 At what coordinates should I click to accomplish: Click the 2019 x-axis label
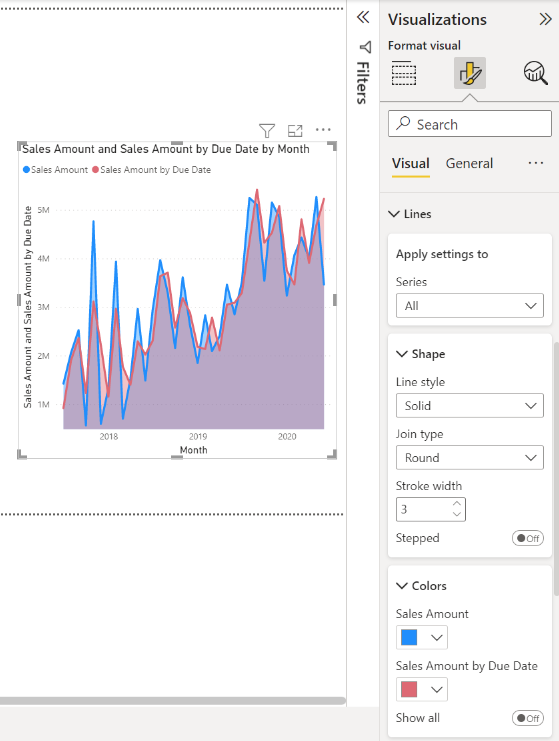(198, 436)
